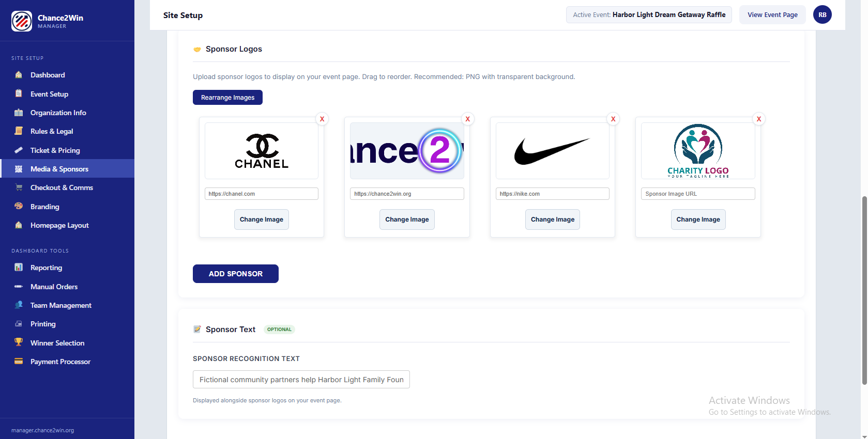Screen dimensions: 868x439
Task: Click the empty Sponsor Image URL field
Action: 698,194
